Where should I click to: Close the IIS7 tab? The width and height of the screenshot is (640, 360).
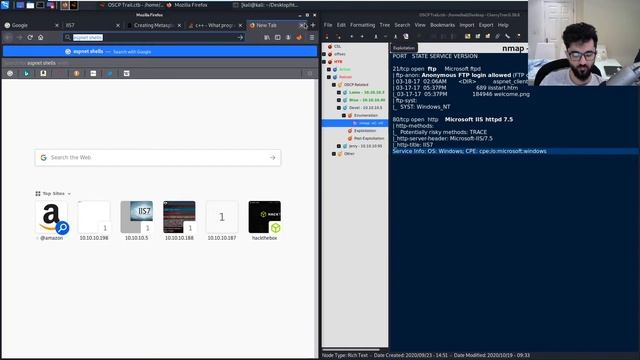pyautogui.click(x=118, y=25)
